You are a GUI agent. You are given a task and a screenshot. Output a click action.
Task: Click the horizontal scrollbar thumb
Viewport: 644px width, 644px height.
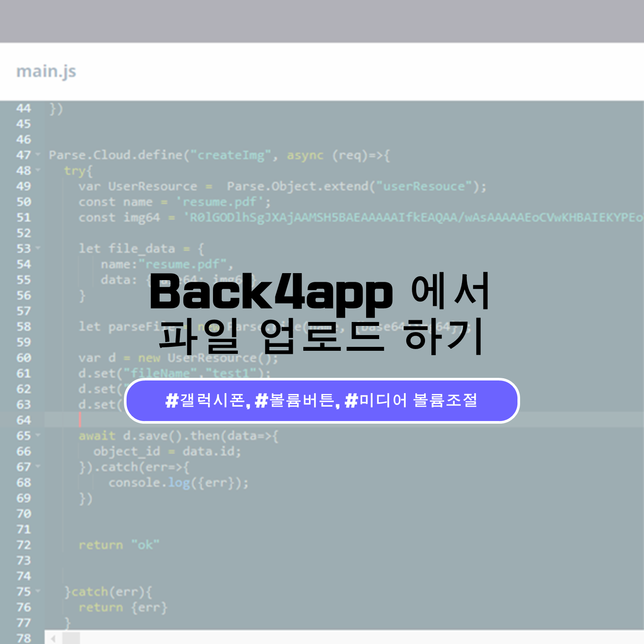(71, 638)
